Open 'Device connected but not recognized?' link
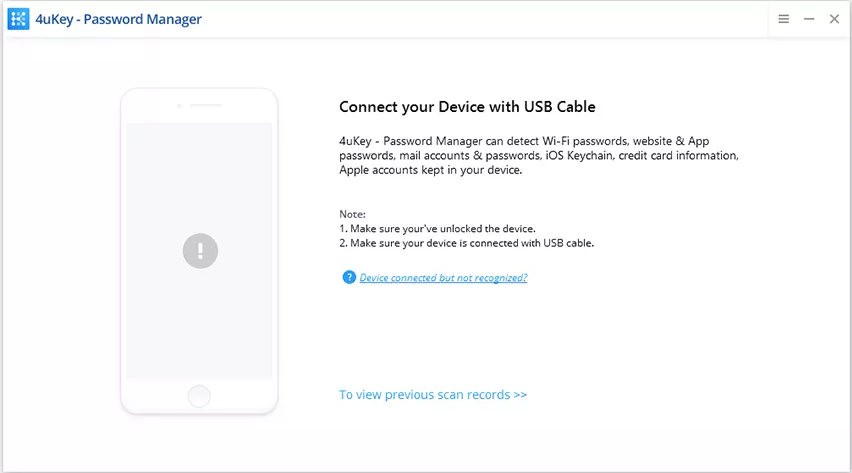 click(443, 278)
